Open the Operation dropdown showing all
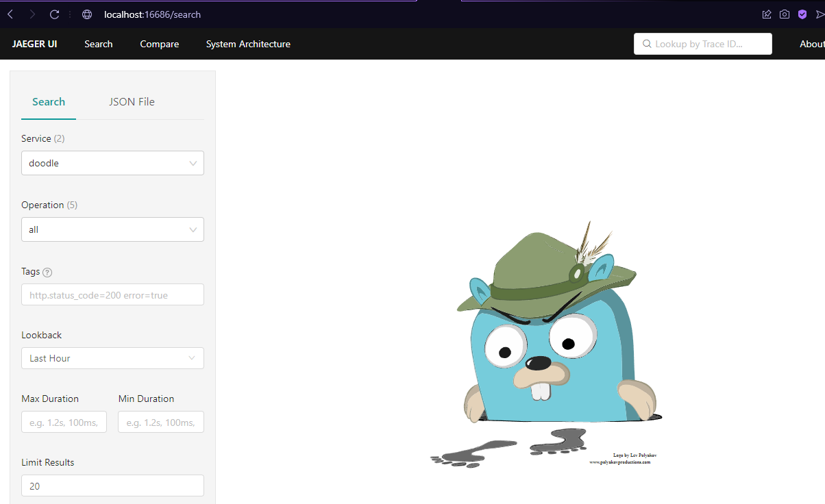 112,229
